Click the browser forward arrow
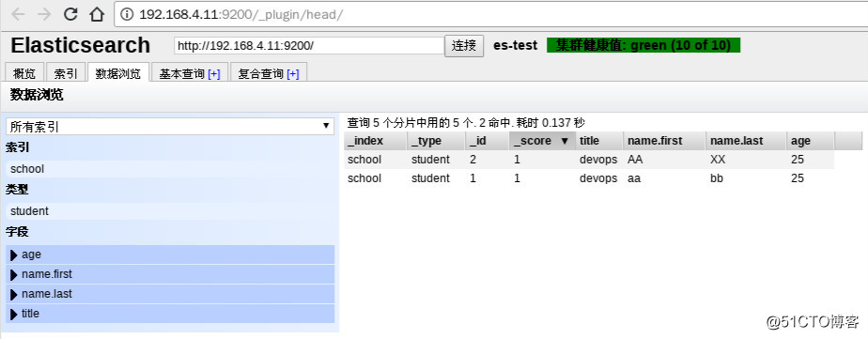This screenshot has width=868, height=339. 44,14
